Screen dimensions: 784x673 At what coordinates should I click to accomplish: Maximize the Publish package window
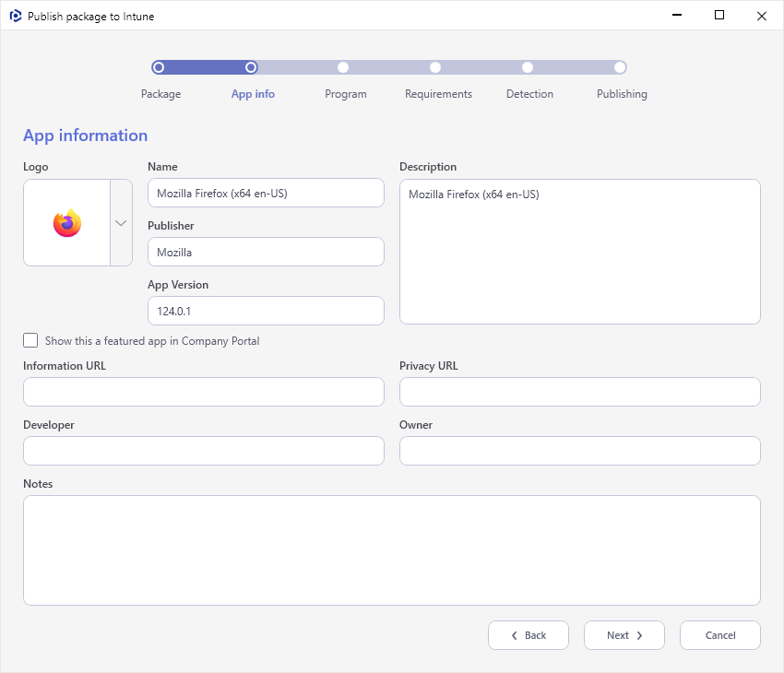click(719, 16)
